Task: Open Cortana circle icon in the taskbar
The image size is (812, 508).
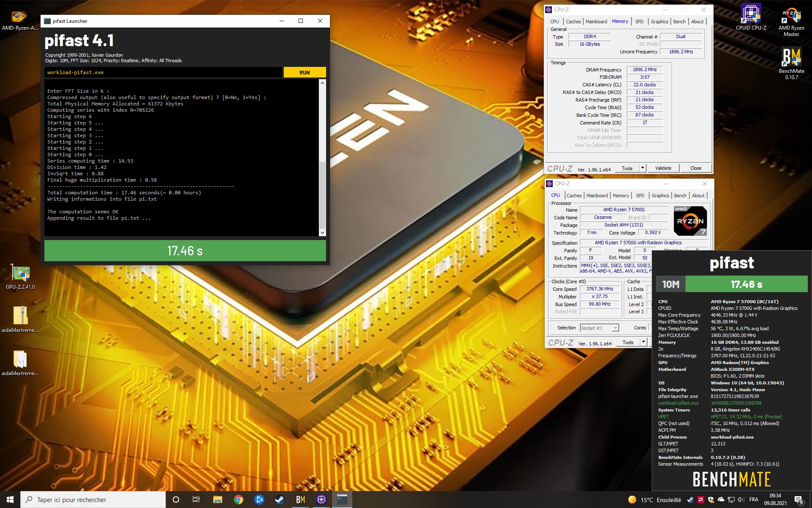Action: click(176, 500)
